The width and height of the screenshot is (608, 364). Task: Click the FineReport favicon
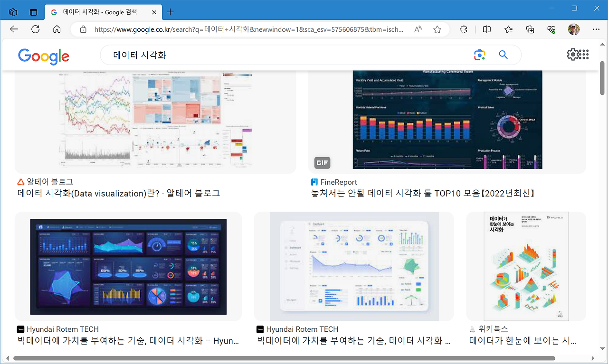(x=314, y=182)
